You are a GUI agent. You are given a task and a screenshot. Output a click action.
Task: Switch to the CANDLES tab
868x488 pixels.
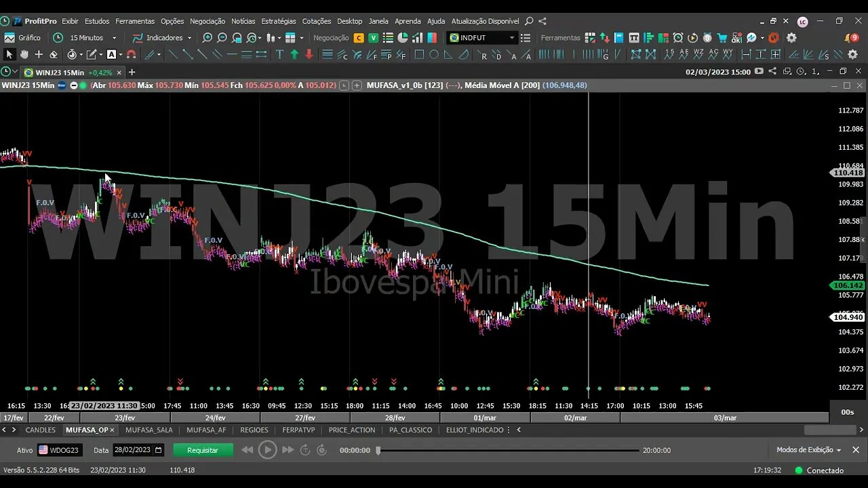41,430
